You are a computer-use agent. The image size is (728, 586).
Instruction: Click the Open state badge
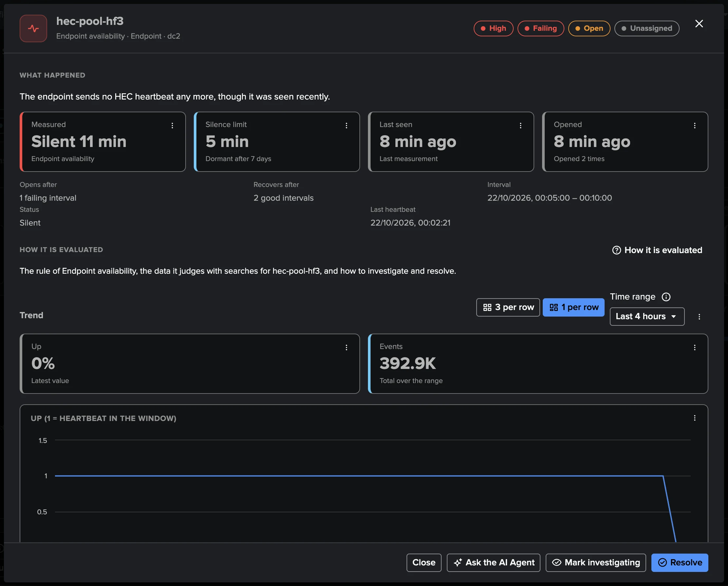coord(589,28)
